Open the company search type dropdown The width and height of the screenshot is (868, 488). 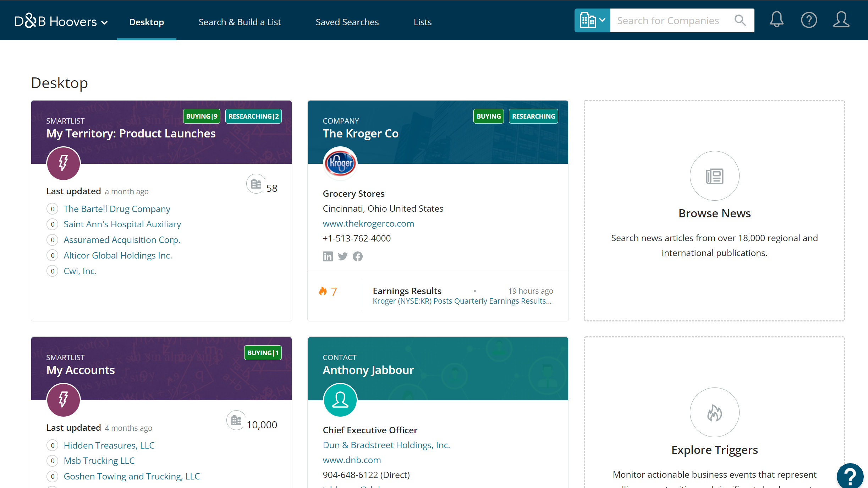coord(592,20)
